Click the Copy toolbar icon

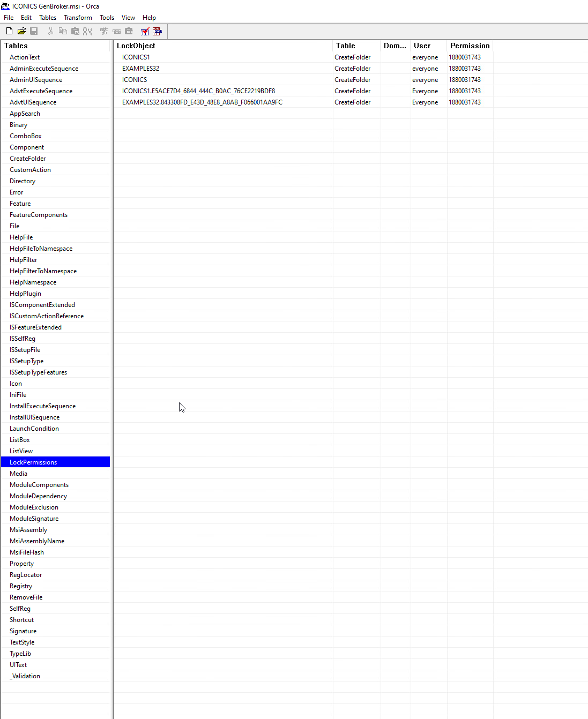click(x=63, y=31)
